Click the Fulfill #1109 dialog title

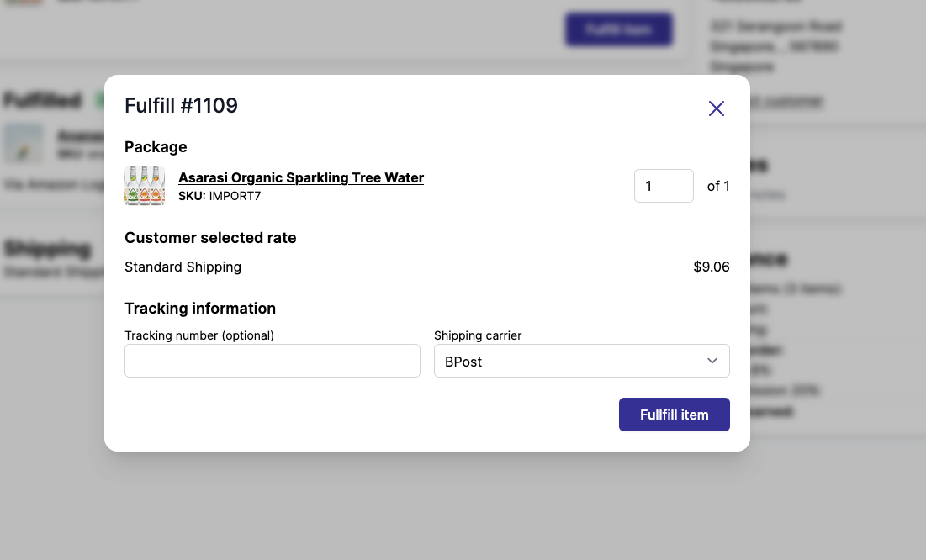pyautogui.click(x=181, y=105)
